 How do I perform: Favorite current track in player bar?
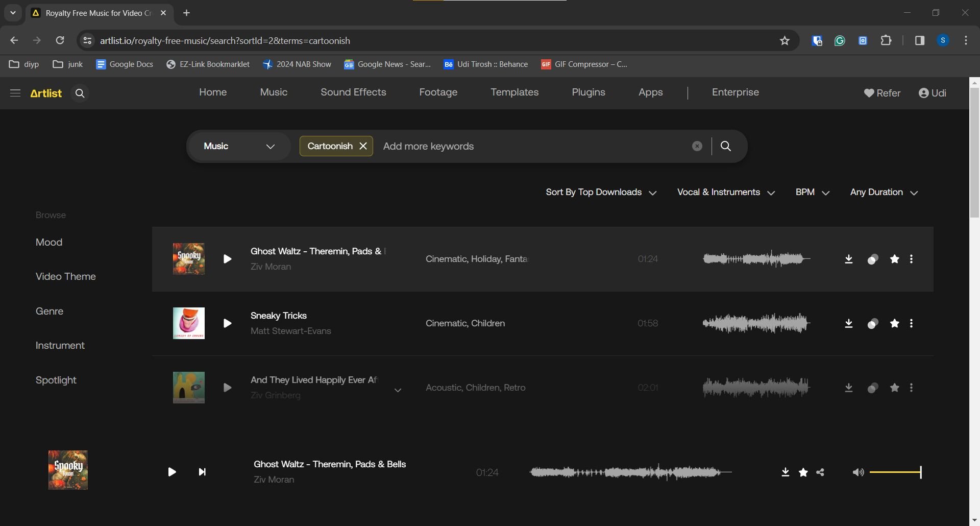coord(803,472)
